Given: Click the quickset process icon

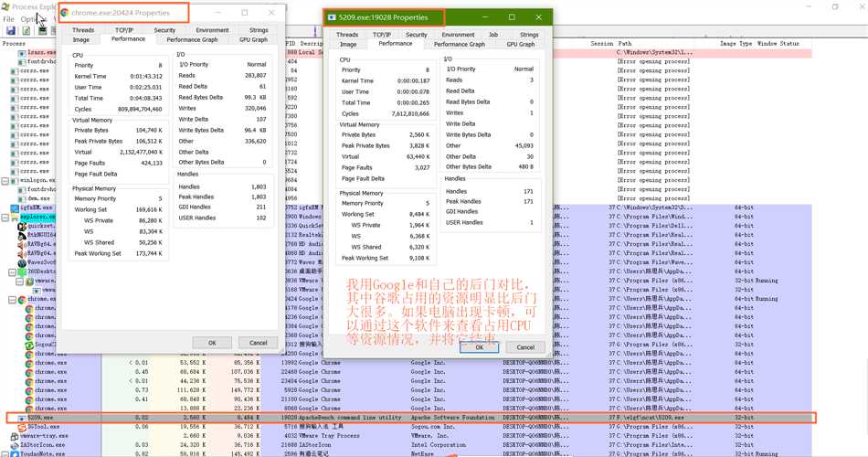Looking at the screenshot, I should pos(22,226).
